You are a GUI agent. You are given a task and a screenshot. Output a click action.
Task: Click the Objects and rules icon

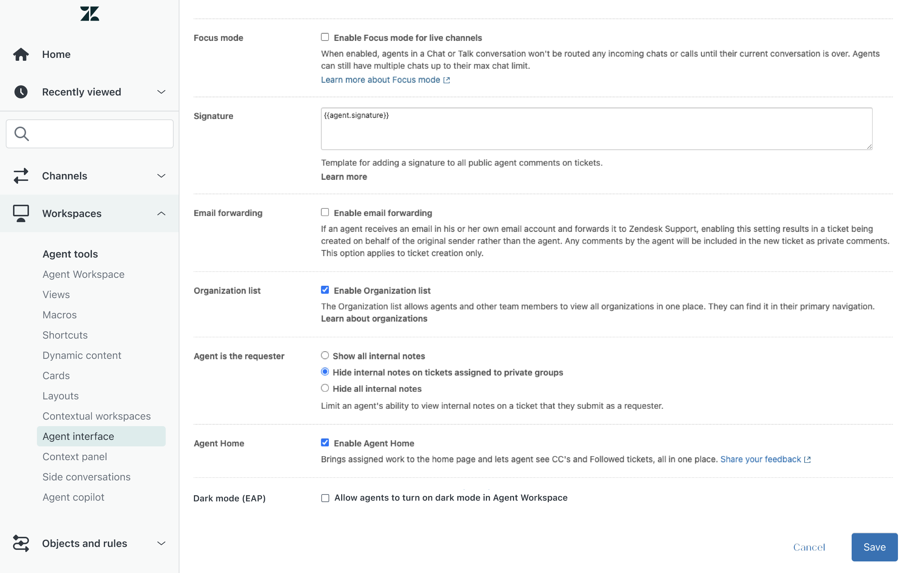click(21, 543)
